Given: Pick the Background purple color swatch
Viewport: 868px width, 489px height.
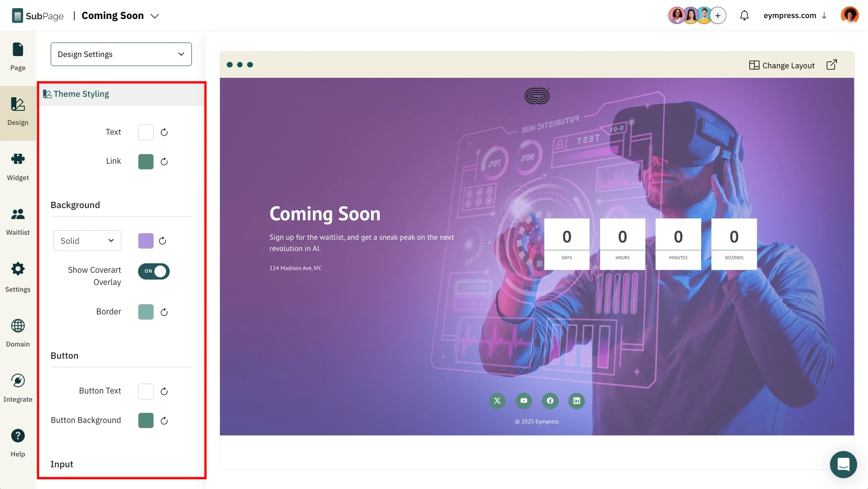Looking at the screenshot, I should pyautogui.click(x=146, y=241).
